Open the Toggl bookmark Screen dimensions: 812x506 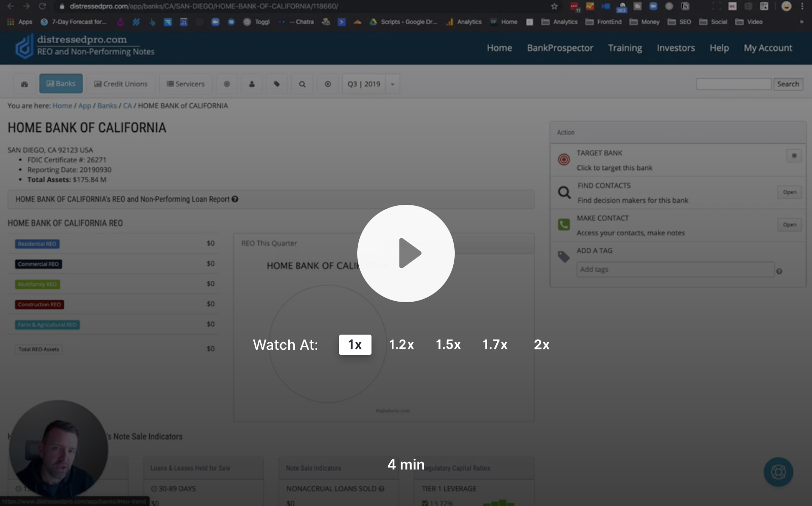(x=257, y=22)
